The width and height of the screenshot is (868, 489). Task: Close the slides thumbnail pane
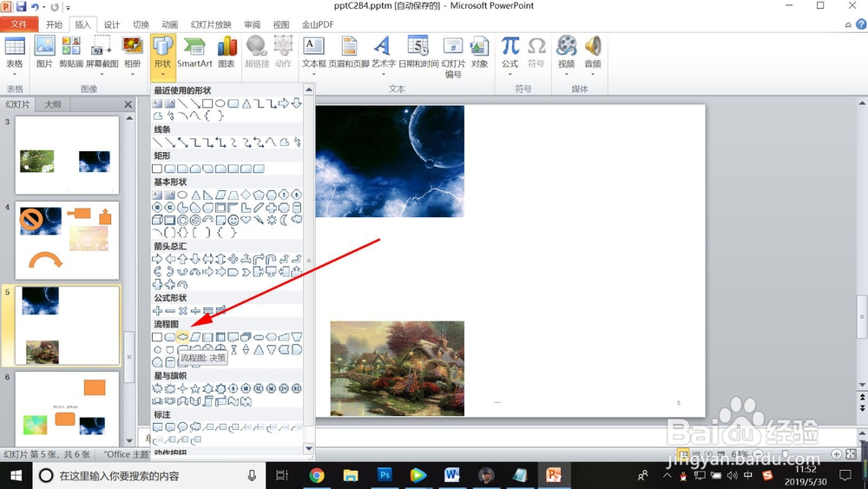pos(128,104)
